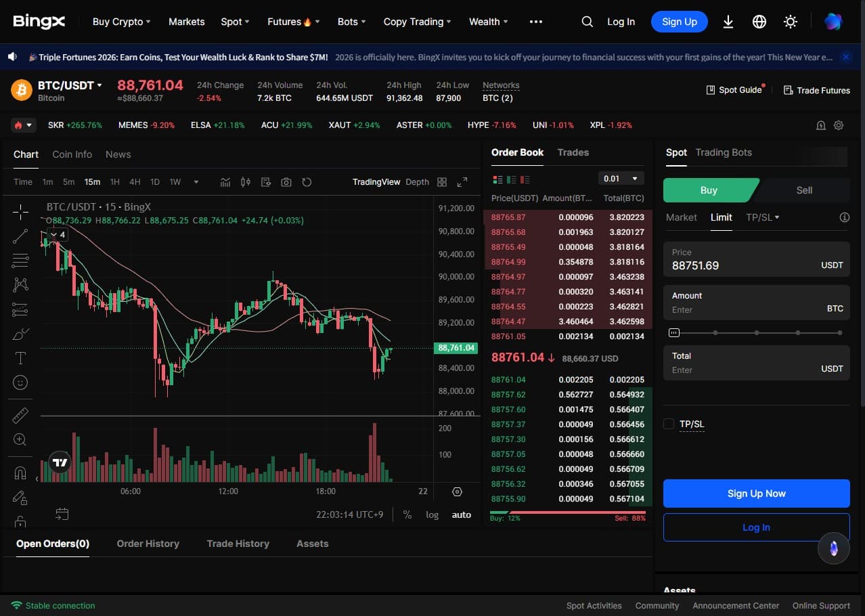This screenshot has width=865, height=616.
Task: Expand the TP/SL order type dropdown
Action: point(763,217)
